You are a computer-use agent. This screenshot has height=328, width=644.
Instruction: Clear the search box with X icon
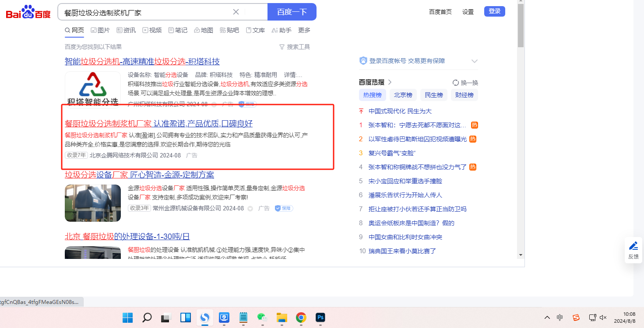[x=236, y=12]
